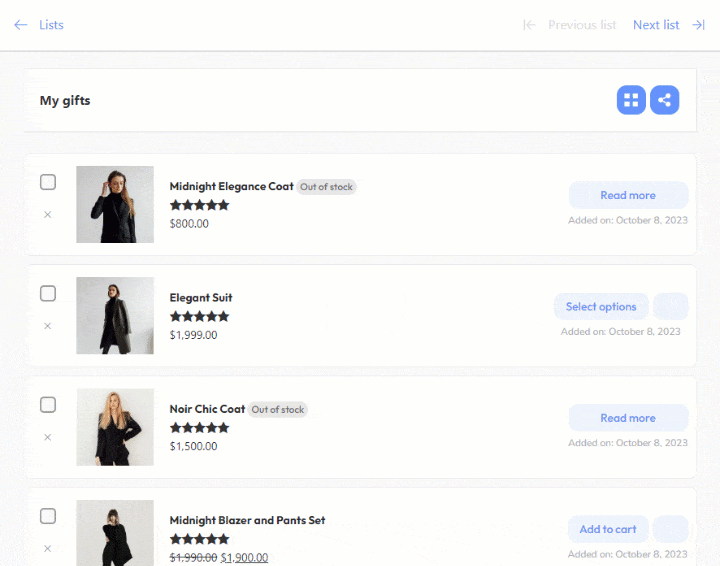Go to Previous list
The image size is (720, 566).
(x=582, y=25)
